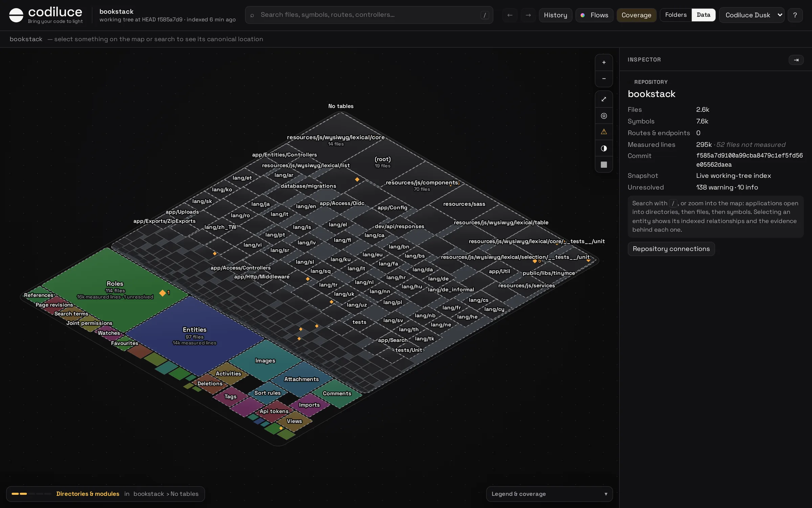Open the History view
The width and height of the screenshot is (812, 508).
(555, 15)
